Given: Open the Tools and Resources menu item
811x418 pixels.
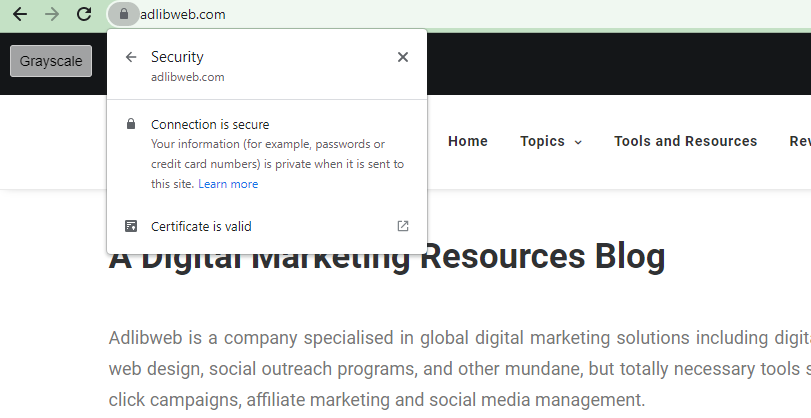Looking at the screenshot, I should [x=685, y=141].
